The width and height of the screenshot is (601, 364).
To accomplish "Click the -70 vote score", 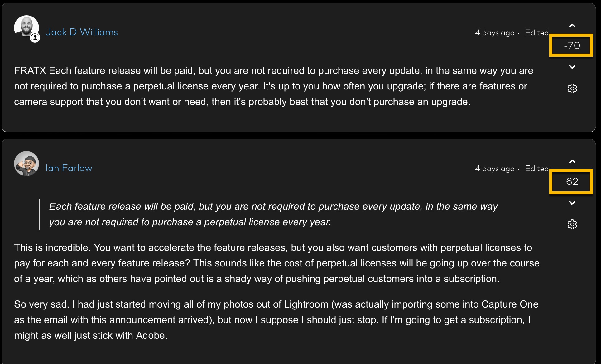I will click(571, 46).
